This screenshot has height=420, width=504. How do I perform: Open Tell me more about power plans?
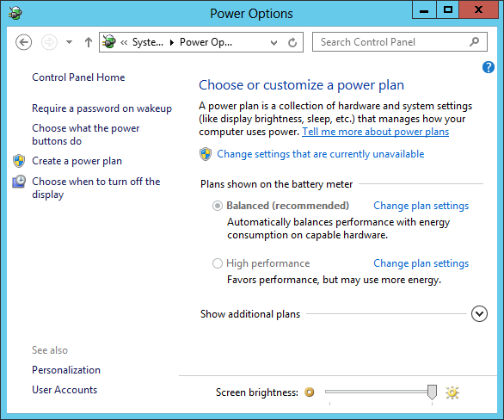pyautogui.click(x=376, y=132)
